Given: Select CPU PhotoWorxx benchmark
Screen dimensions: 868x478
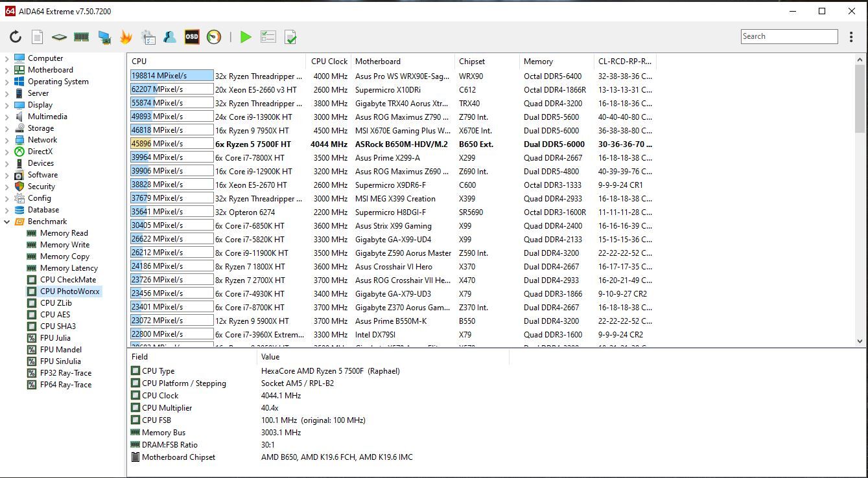Looking at the screenshot, I should (x=69, y=291).
